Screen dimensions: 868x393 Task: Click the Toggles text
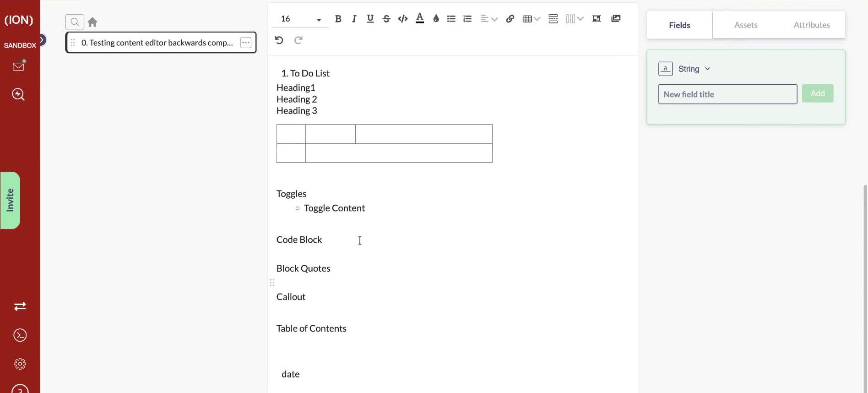point(291,194)
